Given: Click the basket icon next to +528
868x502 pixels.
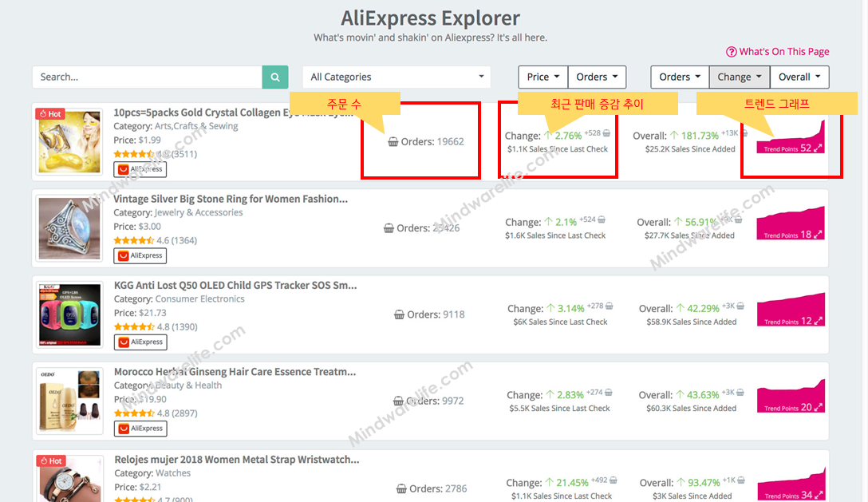Looking at the screenshot, I should click(x=606, y=133).
